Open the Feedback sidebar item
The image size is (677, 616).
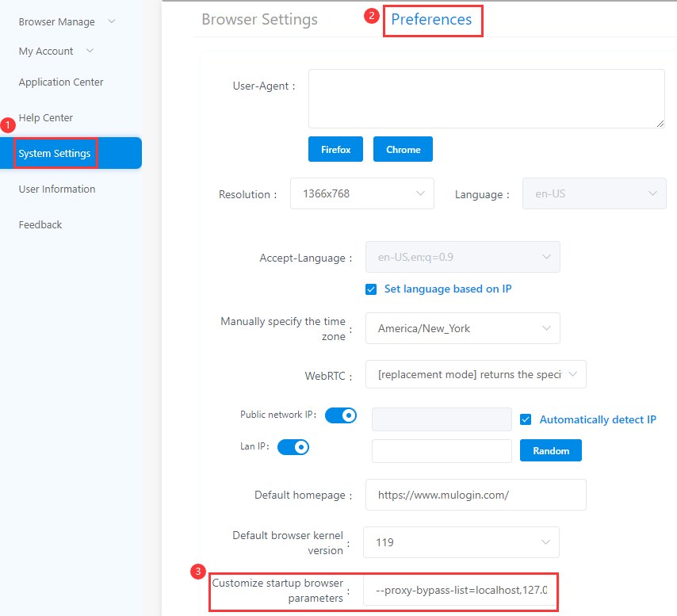click(40, 225)
